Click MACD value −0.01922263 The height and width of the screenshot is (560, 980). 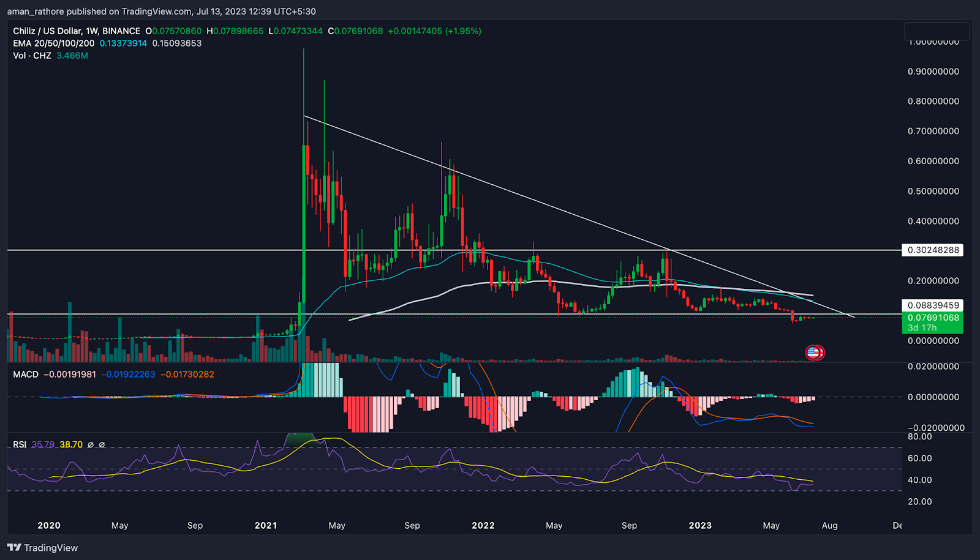point(128,374)
